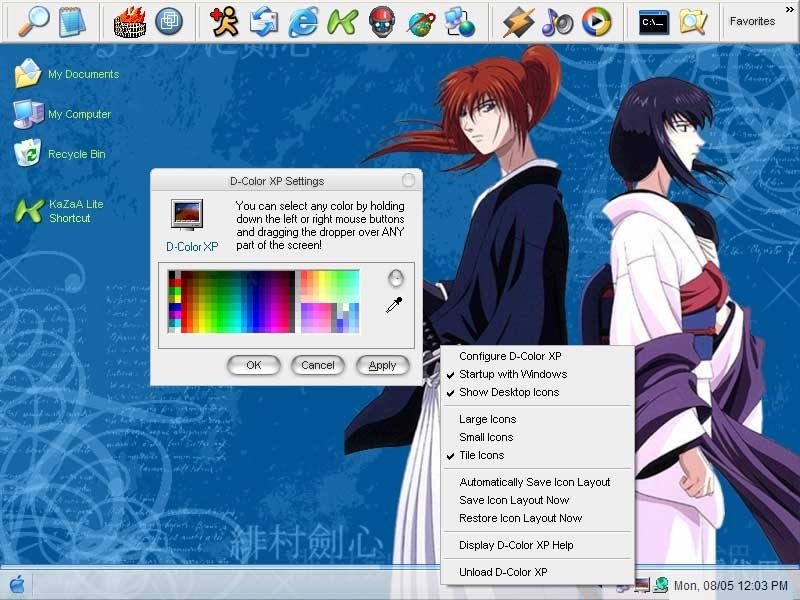800x600 pixels.
Task: Select the My Documents desktop icon
Action: tap(66, 73)
